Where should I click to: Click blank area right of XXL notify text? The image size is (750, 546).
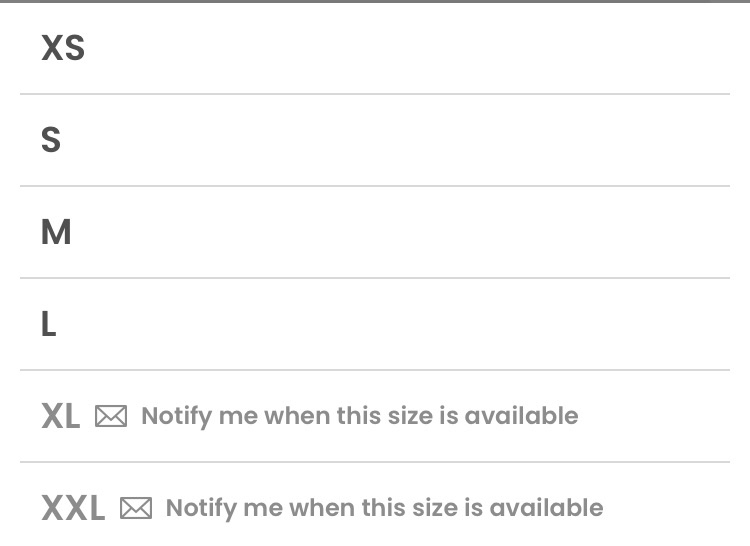[x=667, y=508]
